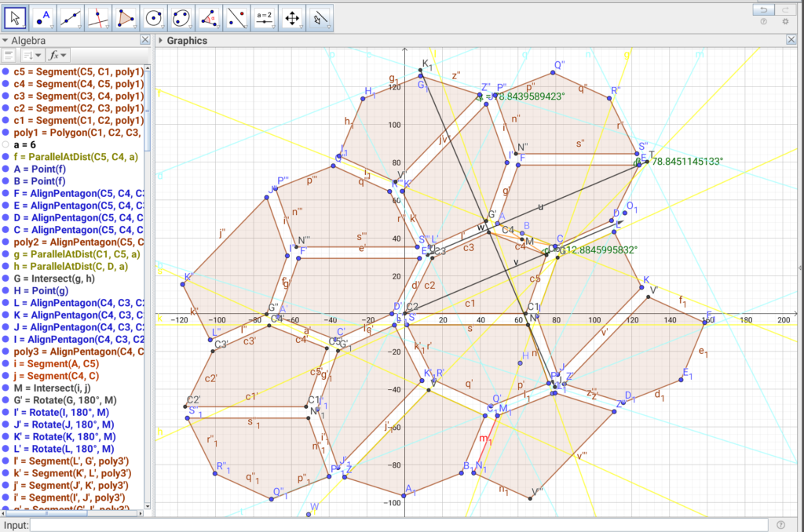Open the fx description style dropdown
This screenshot has width=804, height=532.
point(57,55)
